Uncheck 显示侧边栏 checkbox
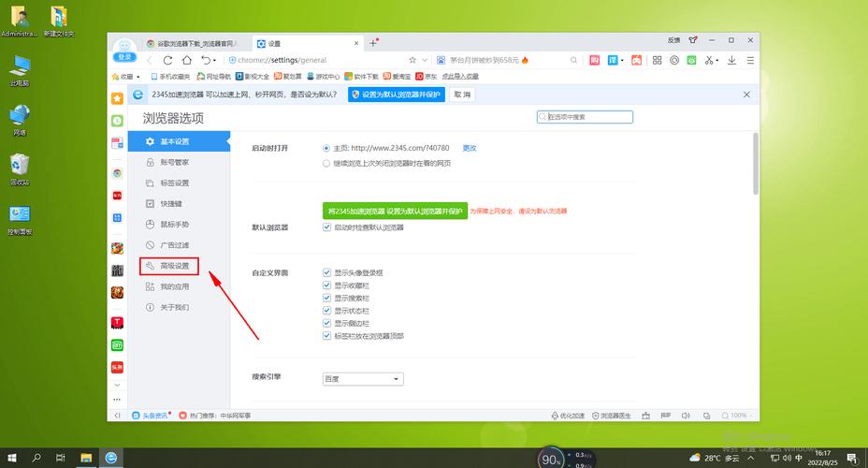Image resolution: width=868 pixels, height=468 pixels. pyautogui.click(x=326, y=323)
